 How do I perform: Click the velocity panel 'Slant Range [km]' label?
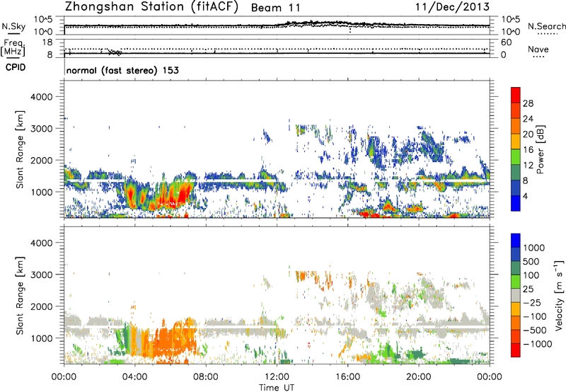(x=20, y=296)
